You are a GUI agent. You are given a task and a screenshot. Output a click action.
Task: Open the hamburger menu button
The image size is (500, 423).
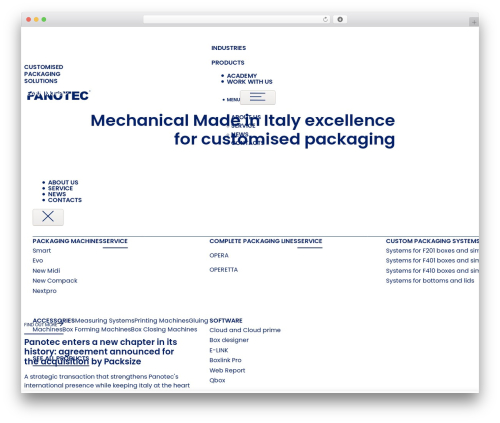click(x=258, y=97)
